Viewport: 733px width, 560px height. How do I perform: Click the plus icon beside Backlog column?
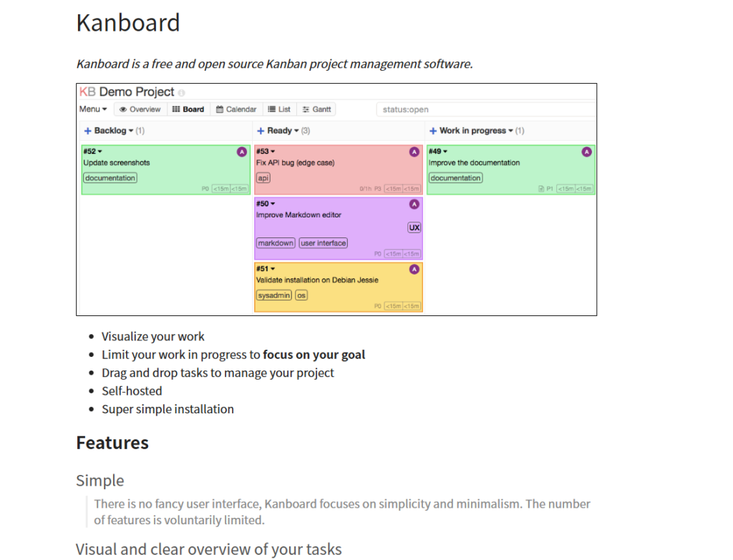tap(87, 131)
